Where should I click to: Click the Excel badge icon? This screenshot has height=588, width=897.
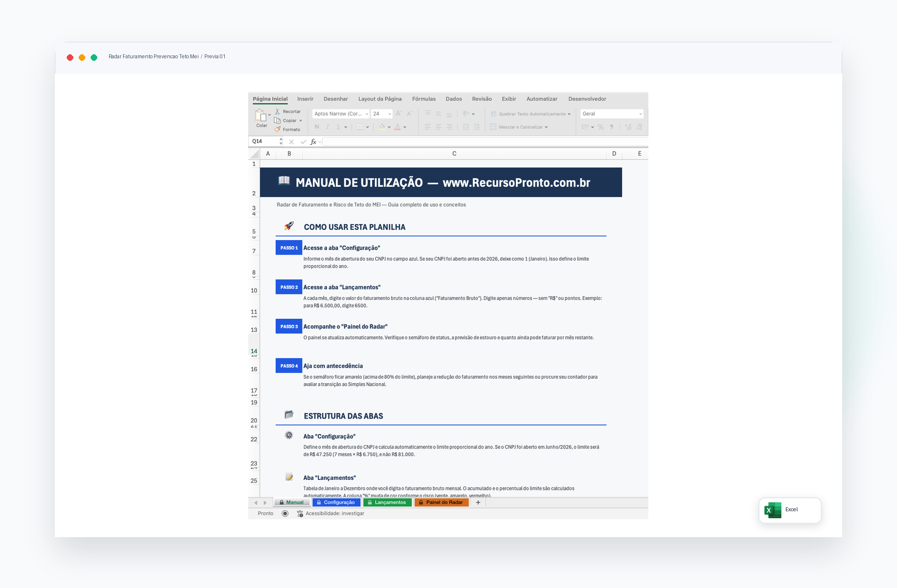click(773, 510)
